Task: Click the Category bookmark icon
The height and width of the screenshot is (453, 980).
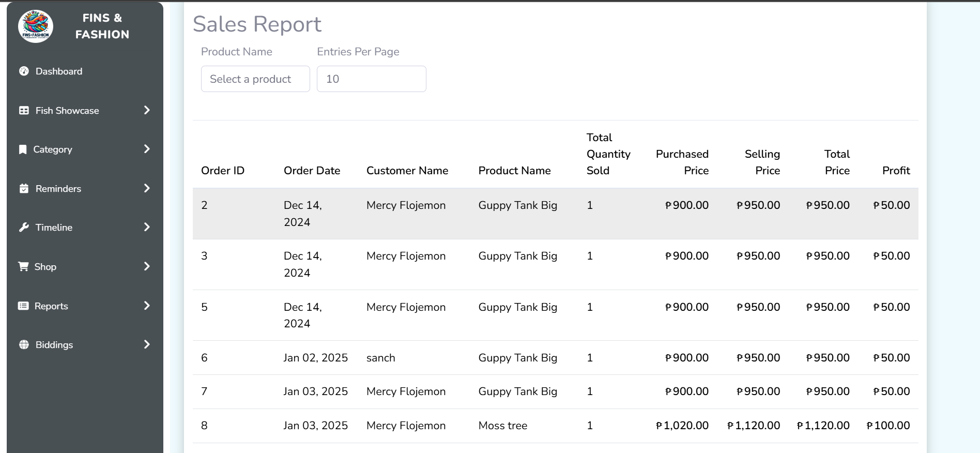Action: tap(23, 149)
